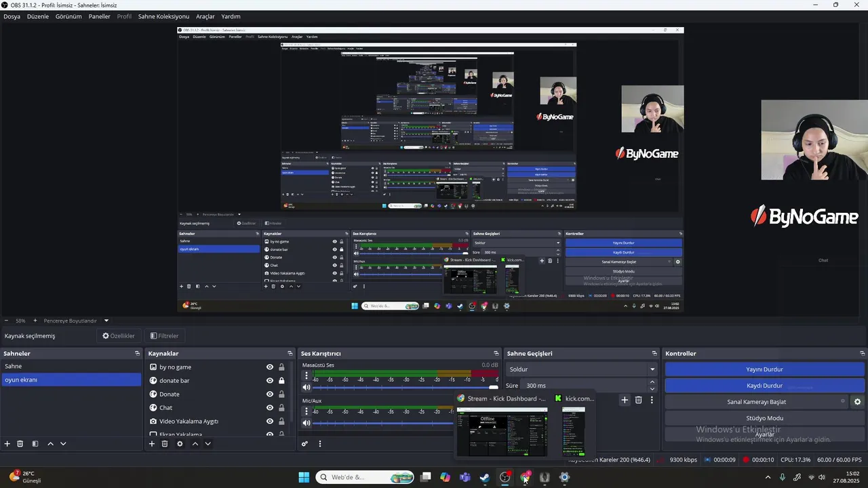The height and width of the screenshot is (488, 868).
Task: Zoom in preview with plus icon
Action: tap(35, 321)
